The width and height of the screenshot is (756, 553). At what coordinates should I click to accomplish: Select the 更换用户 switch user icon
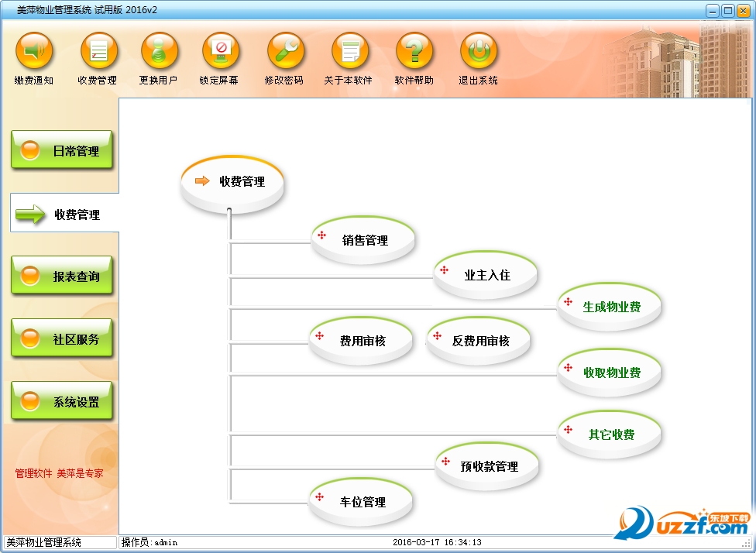(x=160, y=51)
